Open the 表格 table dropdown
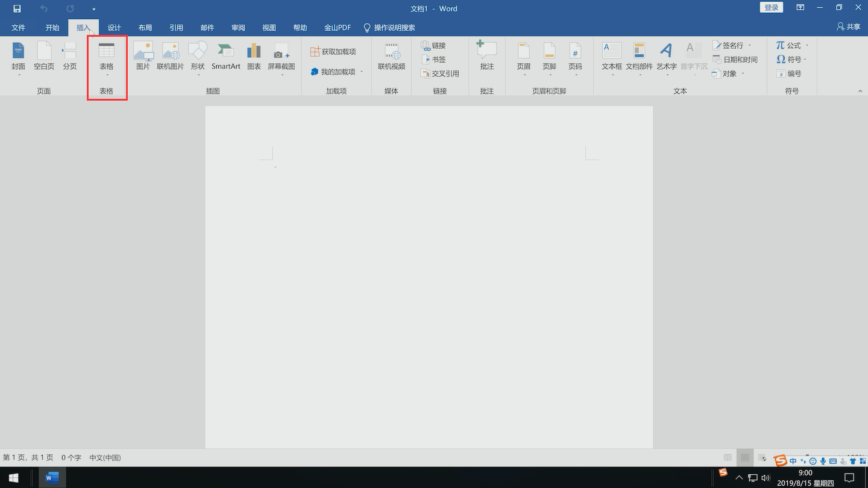This screenshot has height=488, width=868. [x=107, y=58]
